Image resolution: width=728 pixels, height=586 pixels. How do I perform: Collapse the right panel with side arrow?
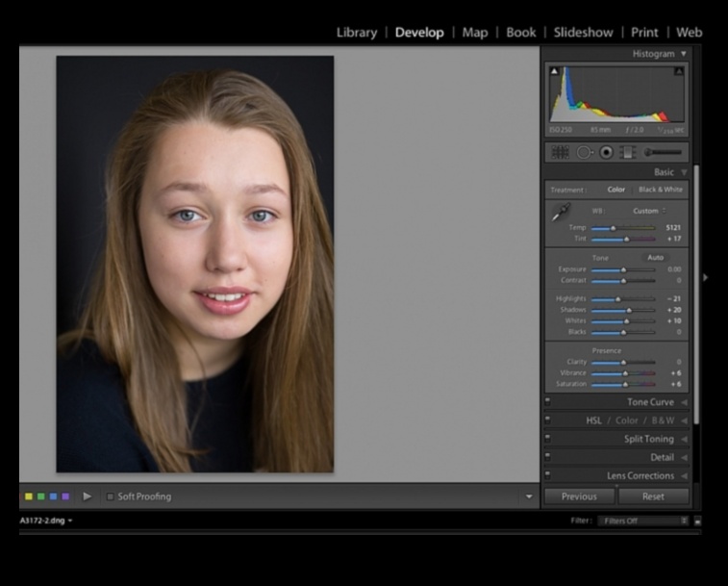click(705, 277)
